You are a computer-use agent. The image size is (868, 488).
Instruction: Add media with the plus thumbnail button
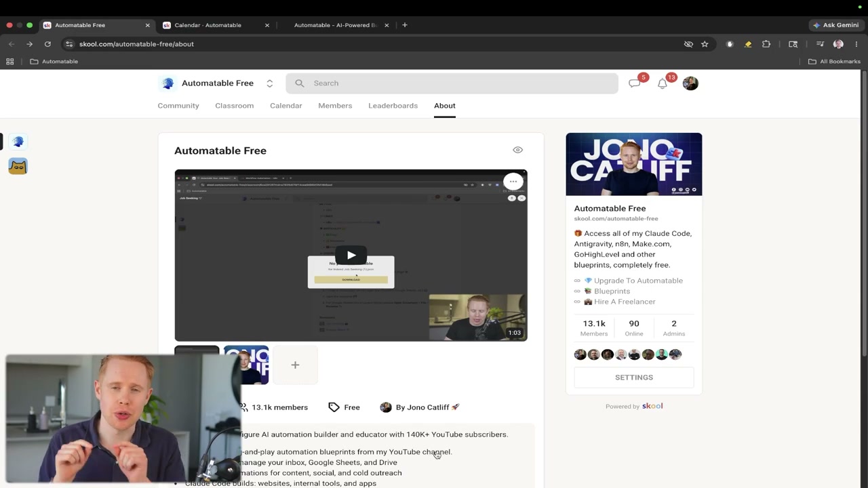pos(295,365)
